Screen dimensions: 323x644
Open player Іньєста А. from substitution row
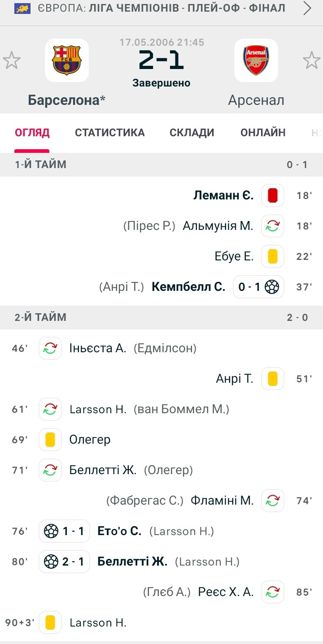[x=98, y=348]
